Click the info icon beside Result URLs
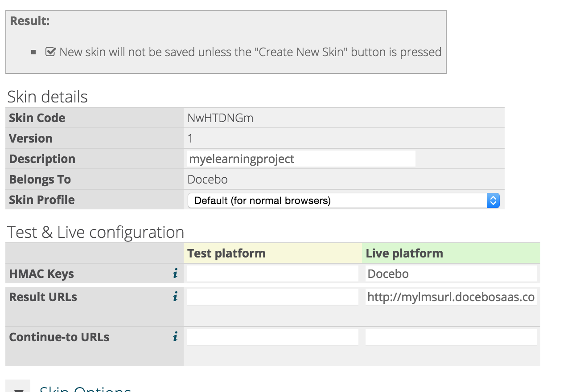This screenshot has width=584, height=392. click(175, 297)
